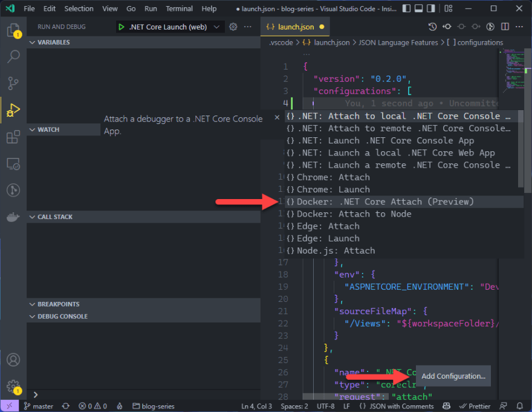Viewport: 532px width, 412px height.
Task: Open the File menu
Action: click(29, 8)
